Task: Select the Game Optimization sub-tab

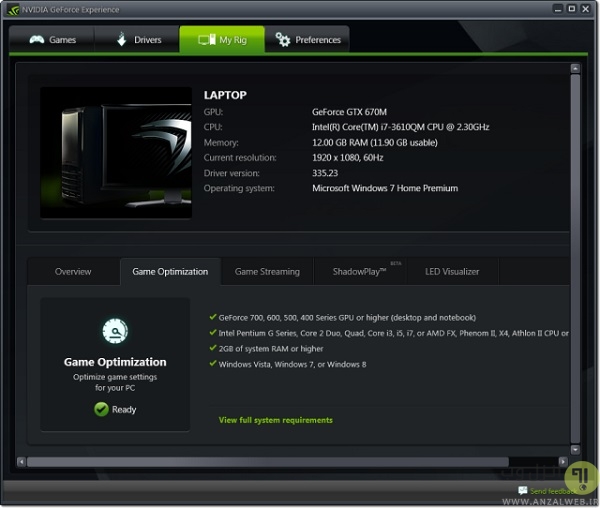Action: [170, 272]
